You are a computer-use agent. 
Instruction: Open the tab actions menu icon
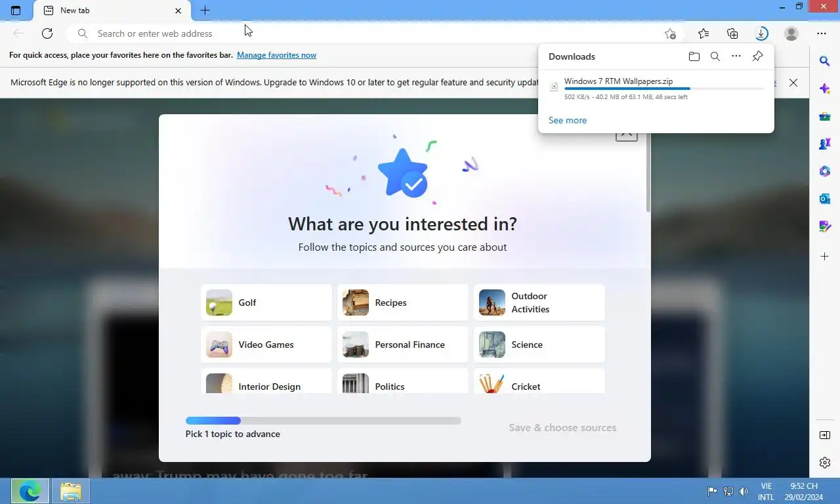tap(16, 10)
